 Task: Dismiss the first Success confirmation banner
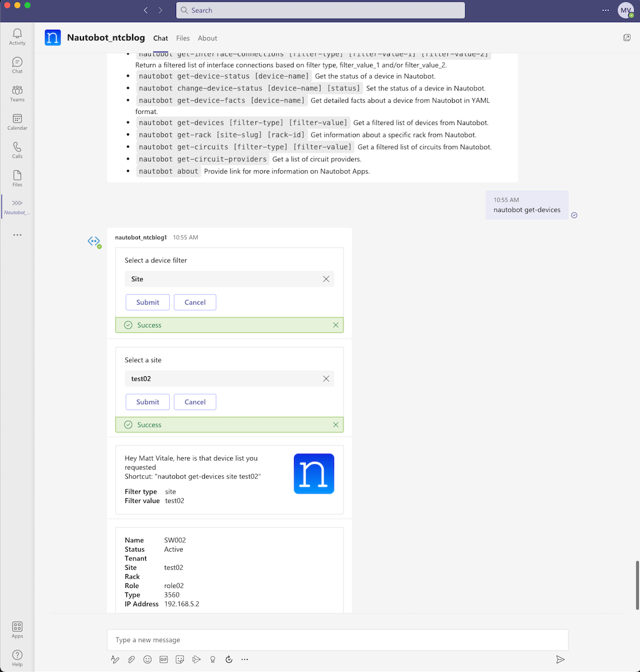click(x=336, y=325)
